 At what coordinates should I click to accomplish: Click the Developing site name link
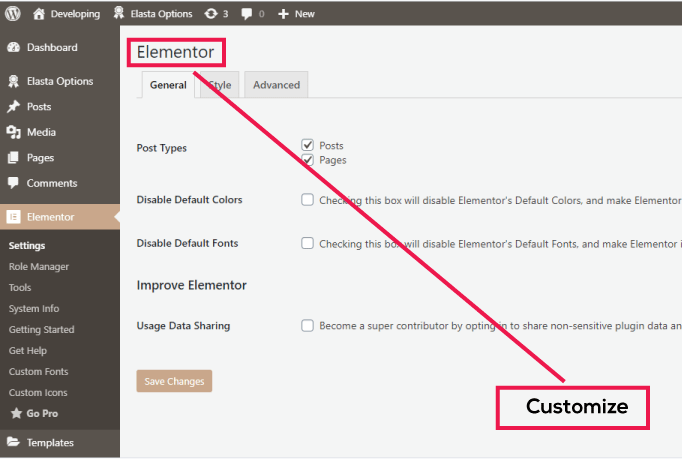pos(75,14)
